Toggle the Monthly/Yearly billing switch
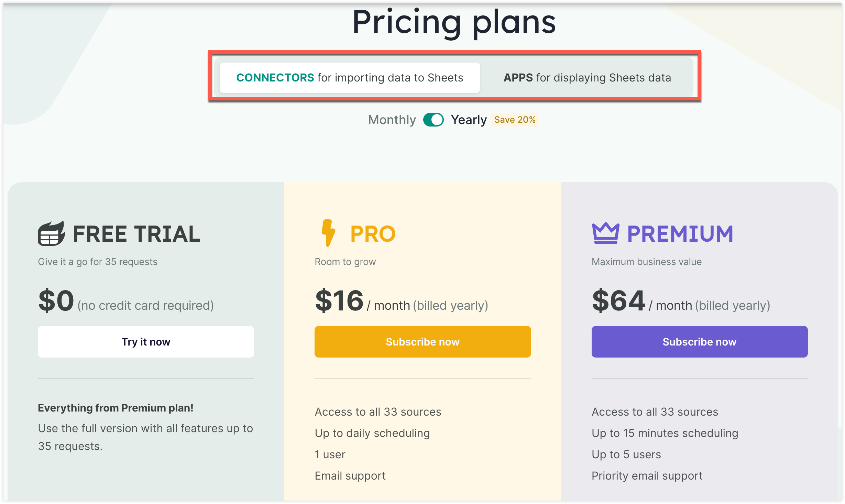Image resolution: width=845 pixels, height=504 pixels. (x=433, y=120)
